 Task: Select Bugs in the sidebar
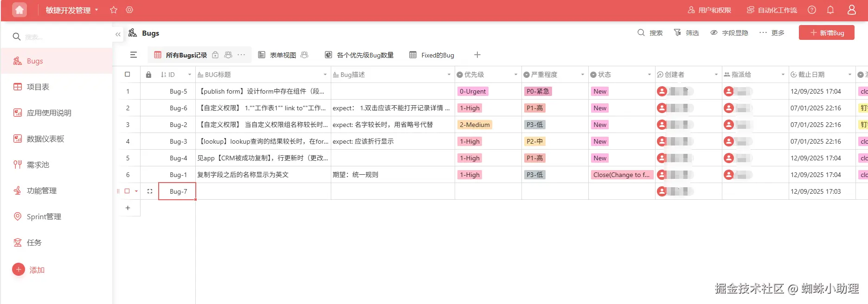click(57, 61)
